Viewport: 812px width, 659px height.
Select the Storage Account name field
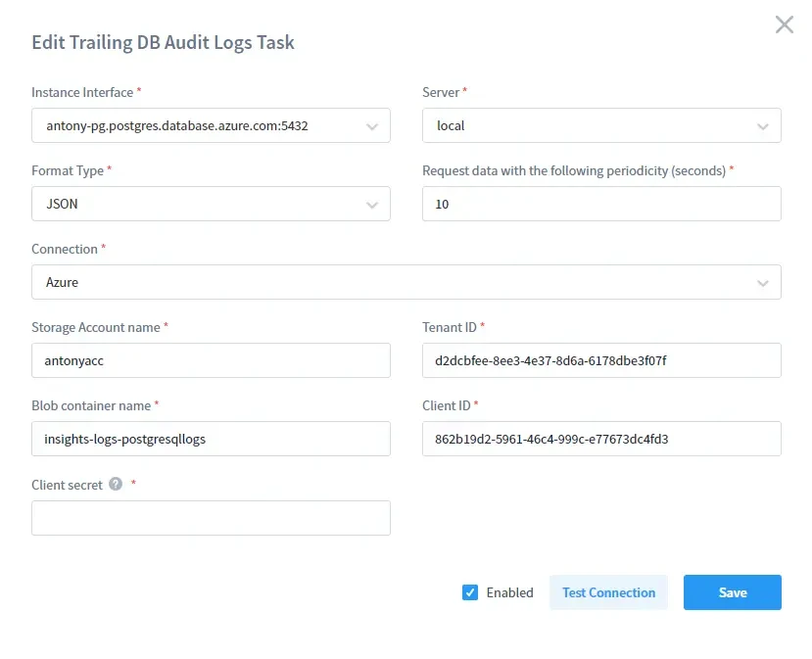(211, 360)
